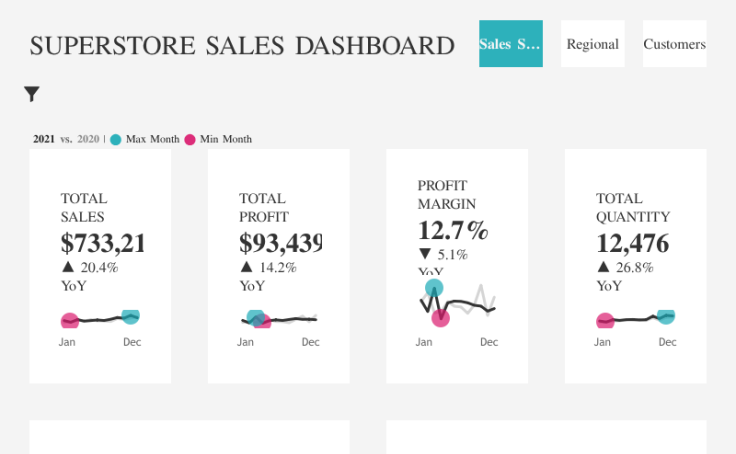Screen dimensions: 736x454
Task: Click the Profit Margin down-triangle indicator
Action: click(x=424, y=254)
